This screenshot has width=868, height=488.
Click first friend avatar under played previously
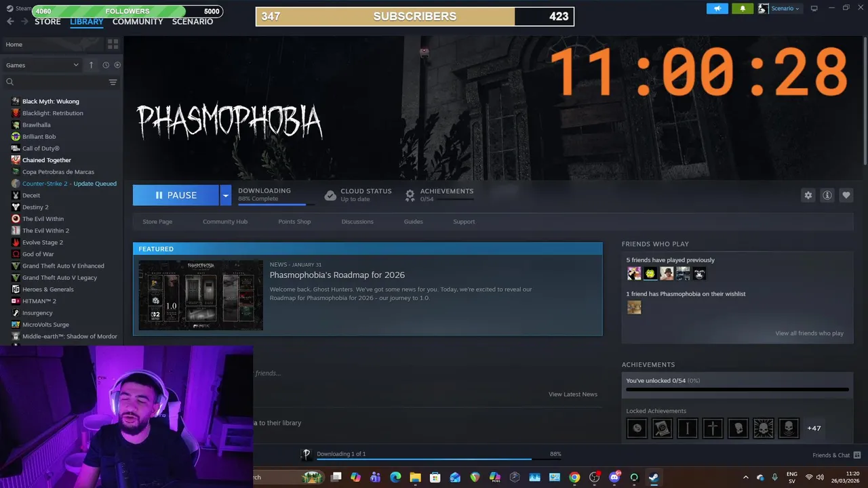tap(634, 273)
